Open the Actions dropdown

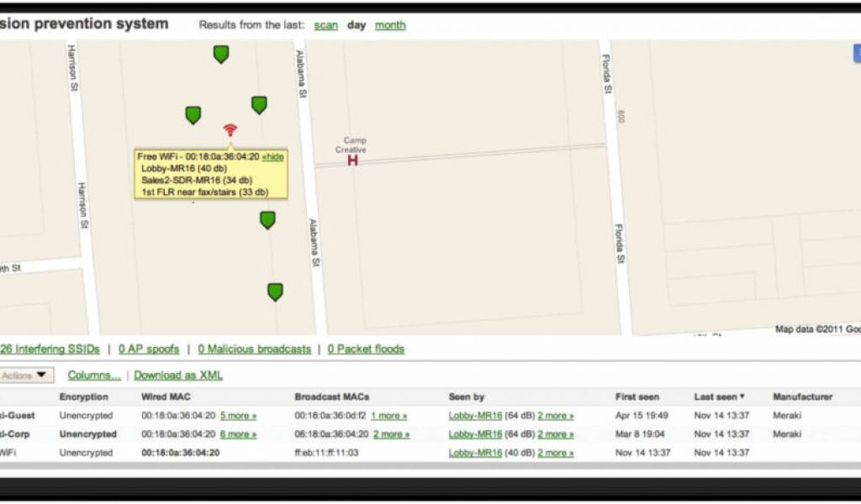(25, 375)
